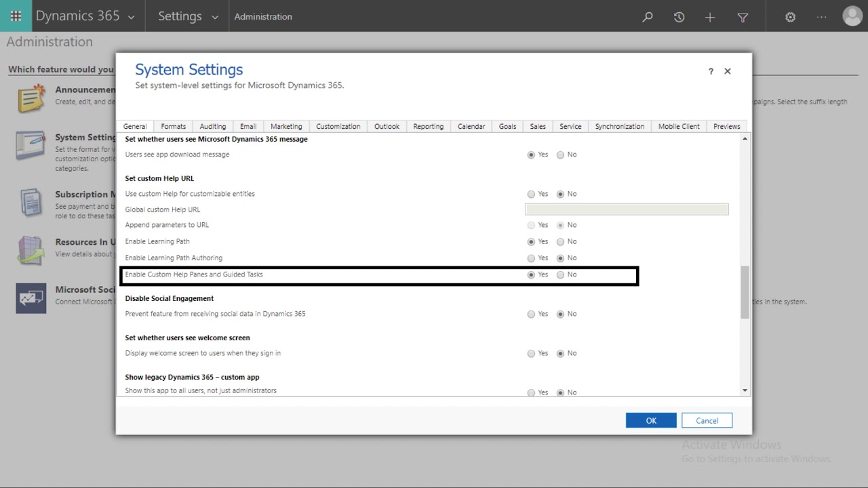Click the dialog scrollbar up arrow

pos(745,139)
